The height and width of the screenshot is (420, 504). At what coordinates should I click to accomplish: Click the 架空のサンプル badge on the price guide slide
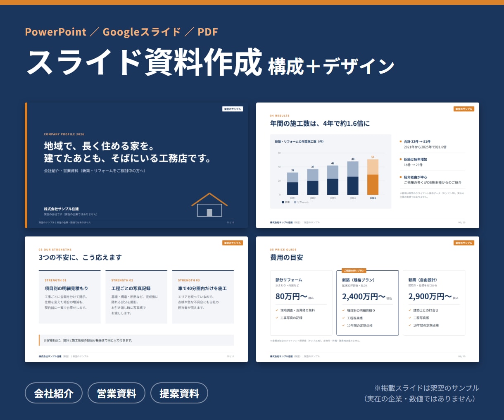click(x=464, y=243)
